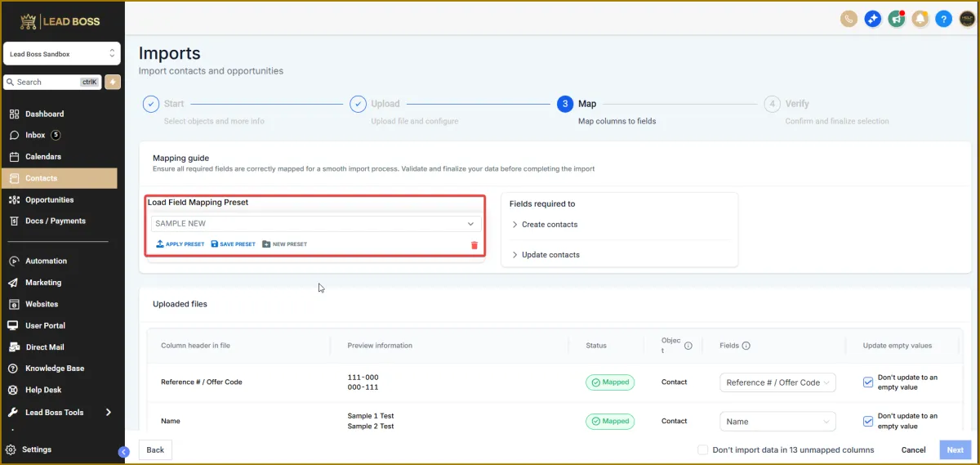Uncheck 'Don't update to an empty value' for Name
980x465 pixels.
pos(868,421)
